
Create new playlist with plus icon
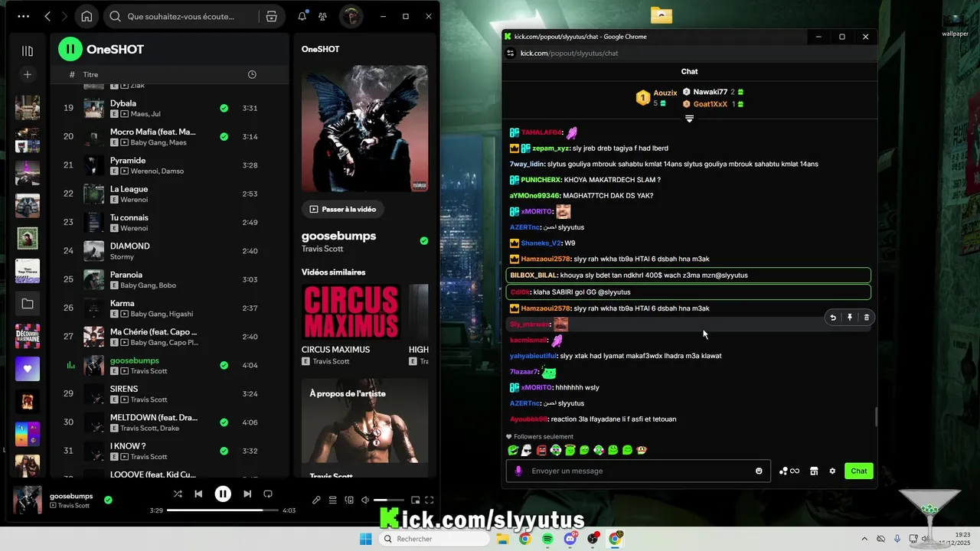click(x=28, y=74)
